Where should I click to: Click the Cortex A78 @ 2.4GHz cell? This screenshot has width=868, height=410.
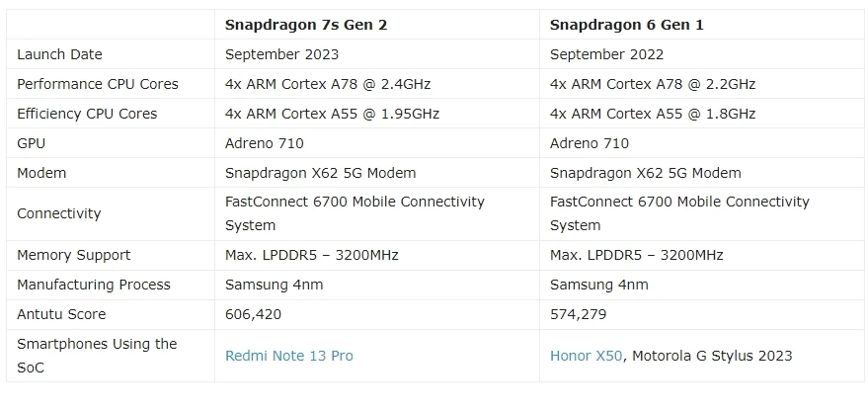click(x=328, y=84)
